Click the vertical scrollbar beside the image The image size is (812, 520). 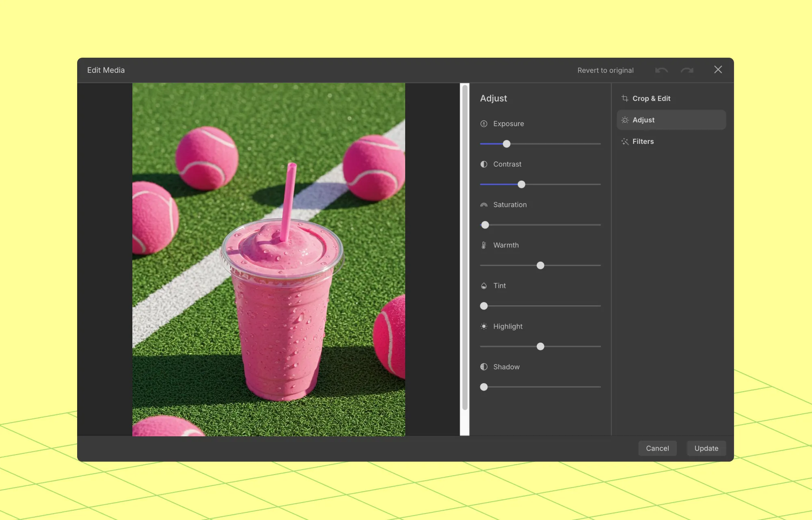(x=464, y=247)
